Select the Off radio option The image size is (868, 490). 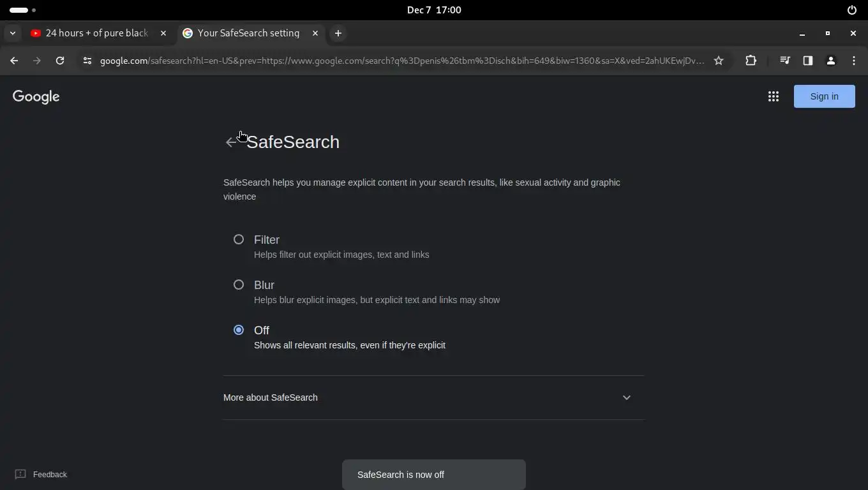click(239, 330)
